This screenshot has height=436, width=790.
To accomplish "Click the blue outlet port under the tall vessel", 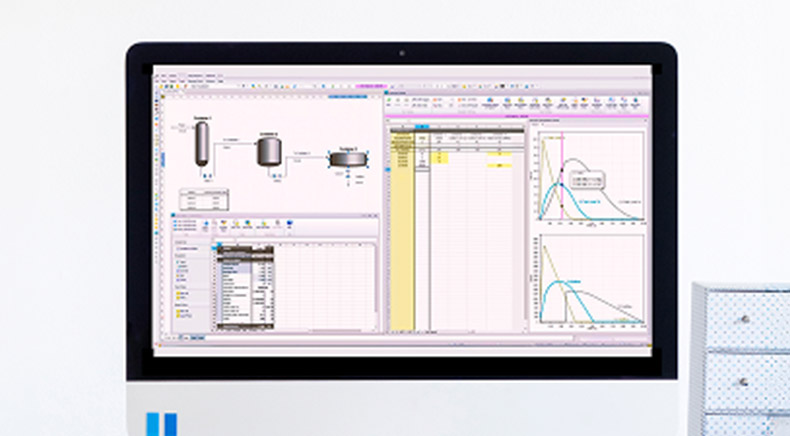I will point(205,175).
